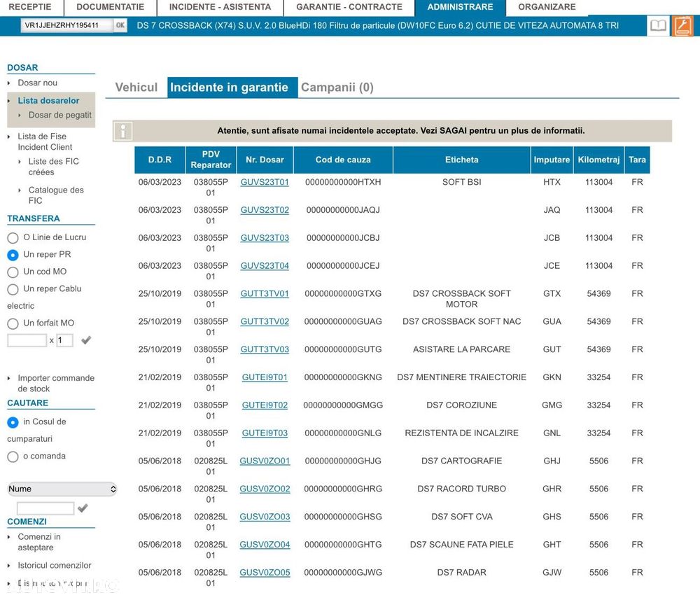Viewport: 700px width, 600px height.
Task: Click the search input below Nume
Action: tap(45, 508)
